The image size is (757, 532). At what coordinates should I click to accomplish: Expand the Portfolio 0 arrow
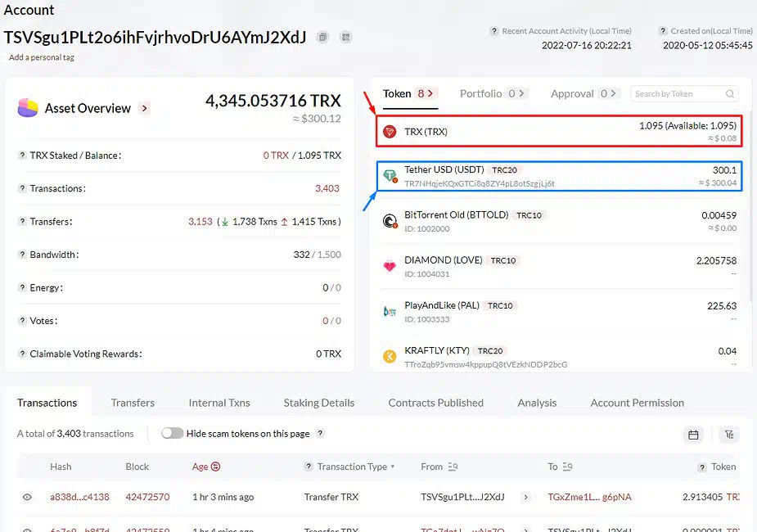tap(521, 93)
